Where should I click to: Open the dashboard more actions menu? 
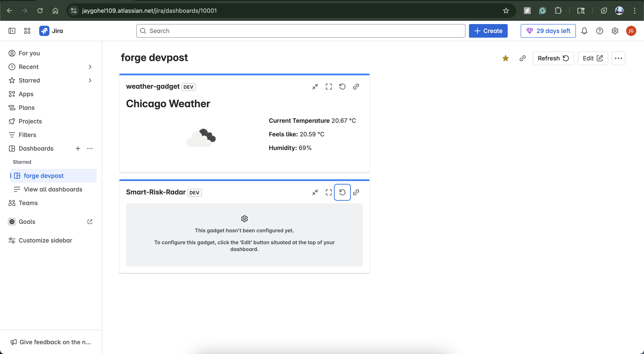618,59
